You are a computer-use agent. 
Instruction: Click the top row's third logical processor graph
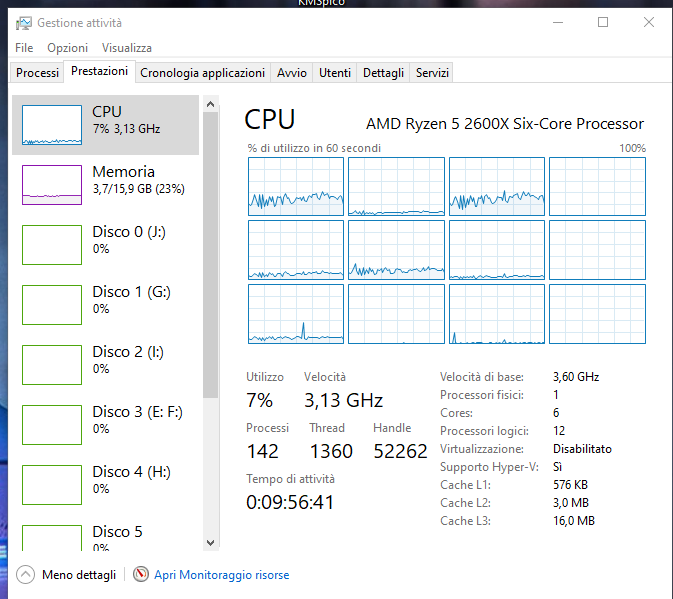[497, 186]
